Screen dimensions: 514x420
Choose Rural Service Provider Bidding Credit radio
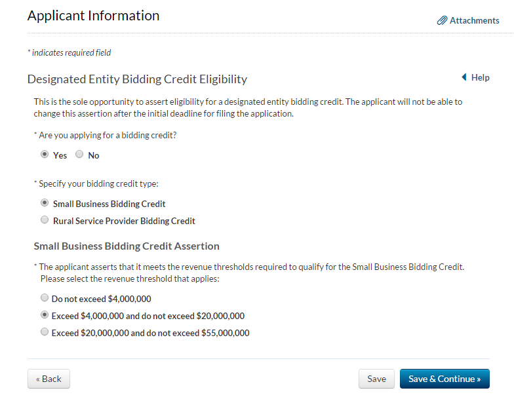click(x=45, y=220)
